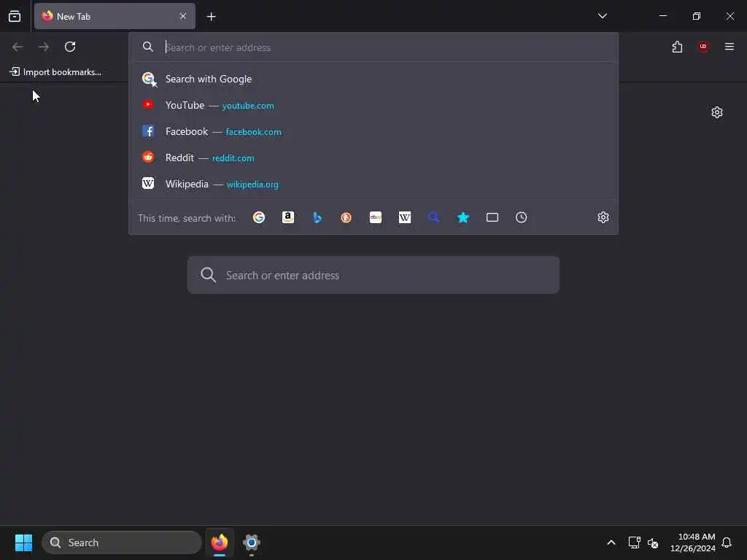
Task: Open the Reddit suggestion row
Action: click(x=373, y=157)
